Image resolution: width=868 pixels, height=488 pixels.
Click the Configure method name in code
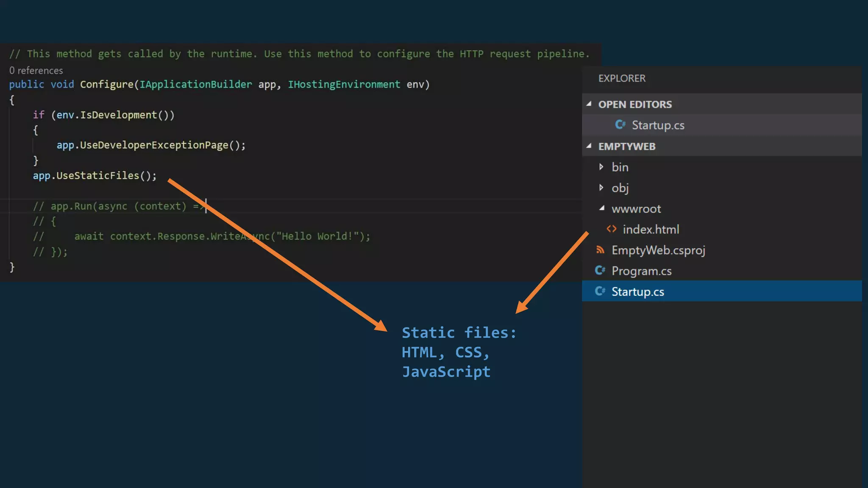pos(107,85)
